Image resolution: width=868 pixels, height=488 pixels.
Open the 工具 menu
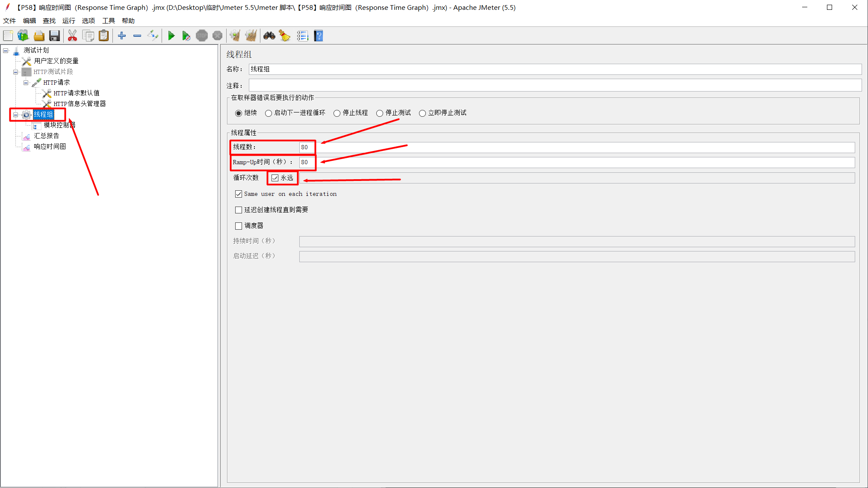[109, 21]
